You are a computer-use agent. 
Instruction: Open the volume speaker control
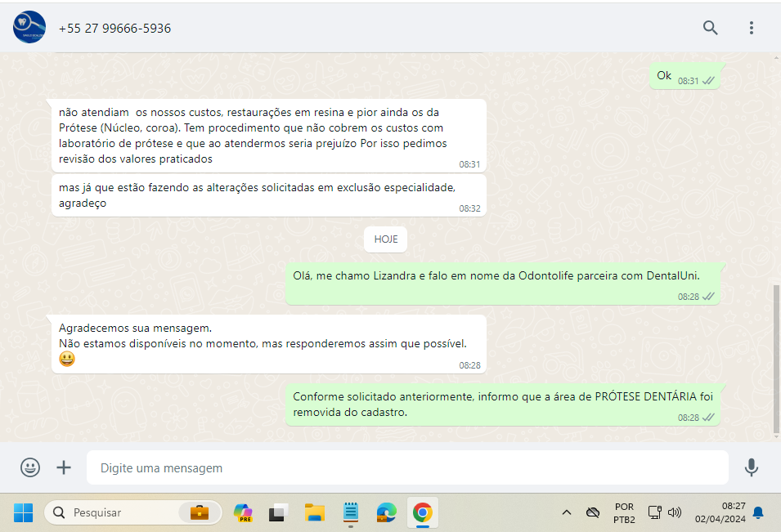coord(675,512)
